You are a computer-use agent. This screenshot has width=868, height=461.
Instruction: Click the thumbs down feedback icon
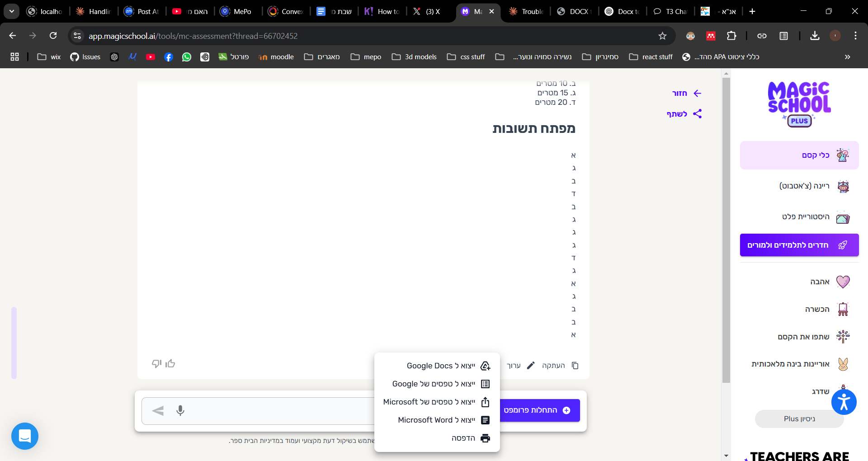click(x=156, y=363)
